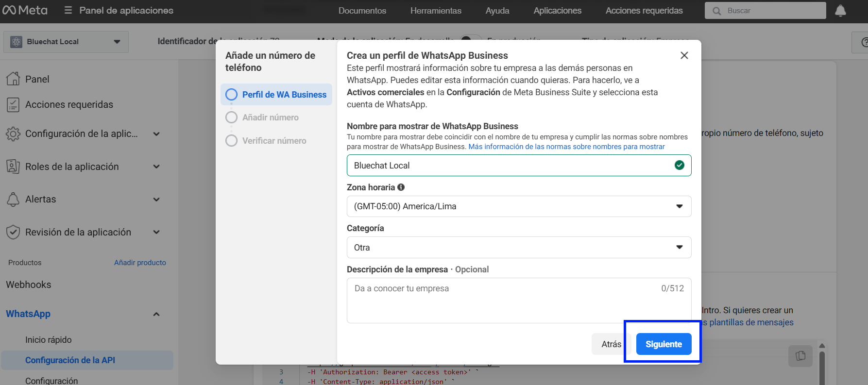The height and width of the screenshot is (385, 868).
Task: Open the Documentos menu
Action: (362, 11)
